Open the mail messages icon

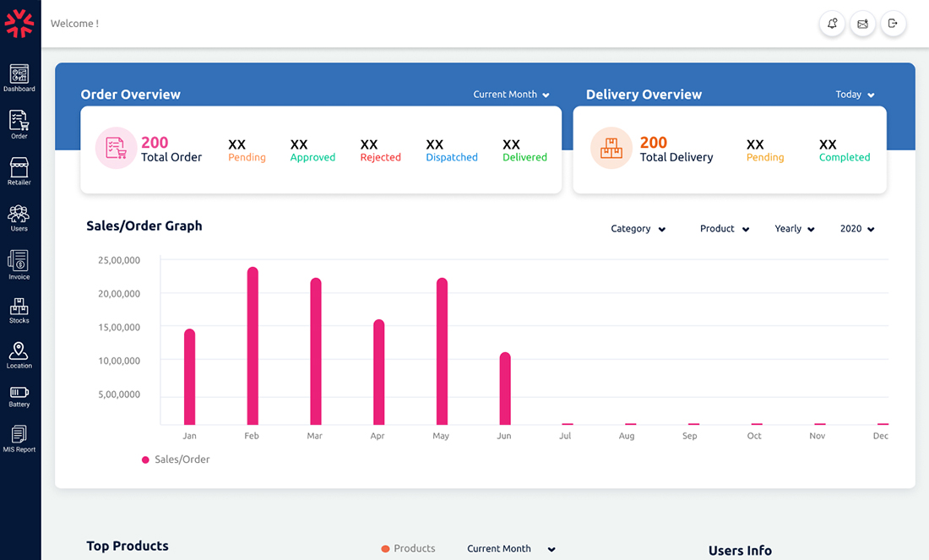(862, 24)
